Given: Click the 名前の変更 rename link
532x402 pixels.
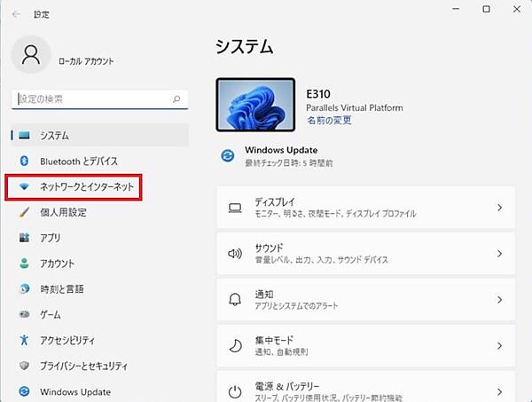Looking at the screenshot, I should tap(329, 120).
